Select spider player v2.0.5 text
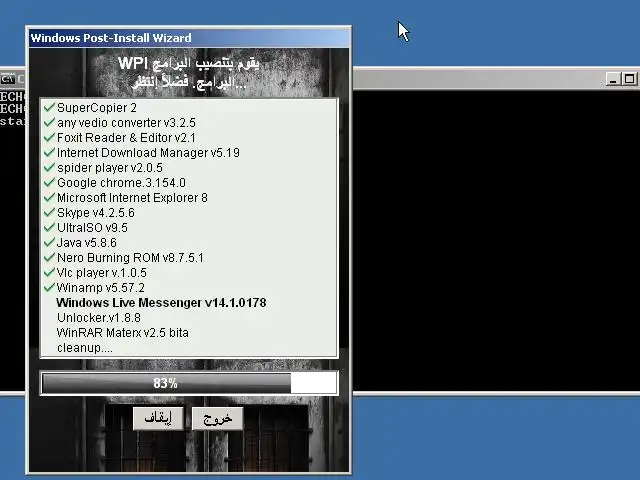The width and height of the screenshot is (640, 480). pos(110,168)
